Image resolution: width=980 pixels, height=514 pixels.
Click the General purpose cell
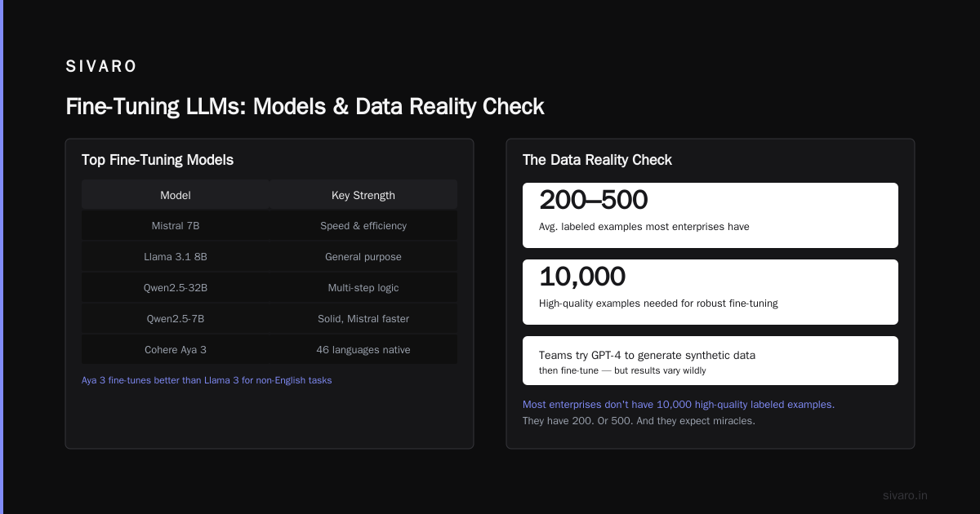tap(363, 257)
